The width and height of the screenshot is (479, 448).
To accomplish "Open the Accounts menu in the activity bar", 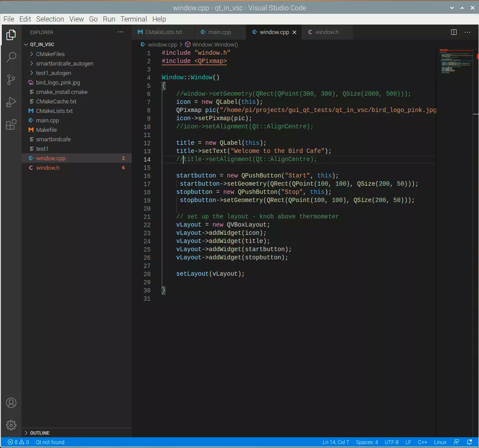I will point(11,403).
